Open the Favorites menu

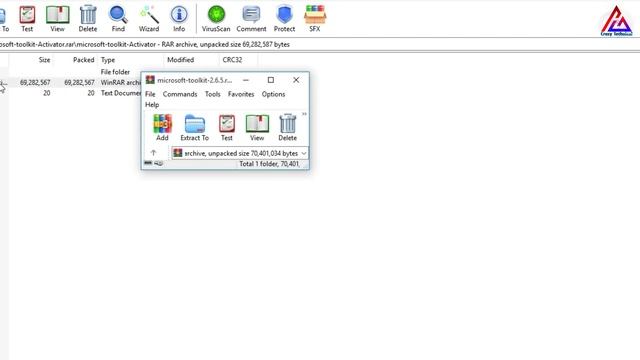coord(241,94)
